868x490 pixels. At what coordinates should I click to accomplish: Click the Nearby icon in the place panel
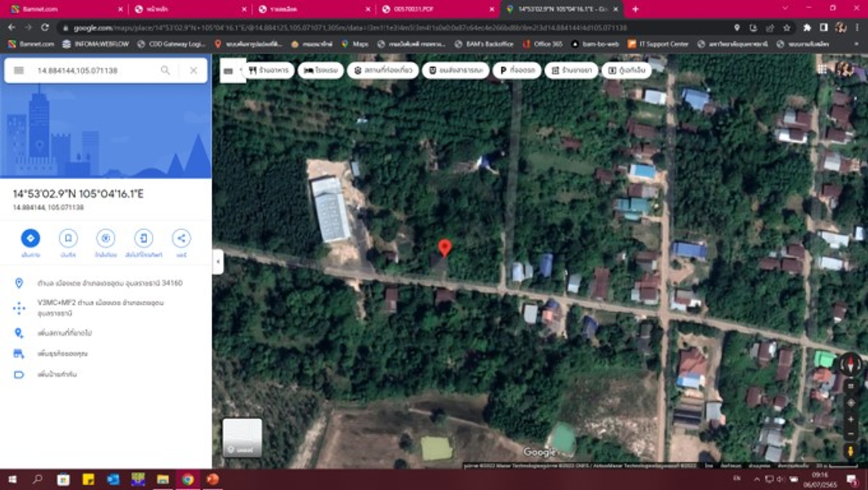click(105, 238)
